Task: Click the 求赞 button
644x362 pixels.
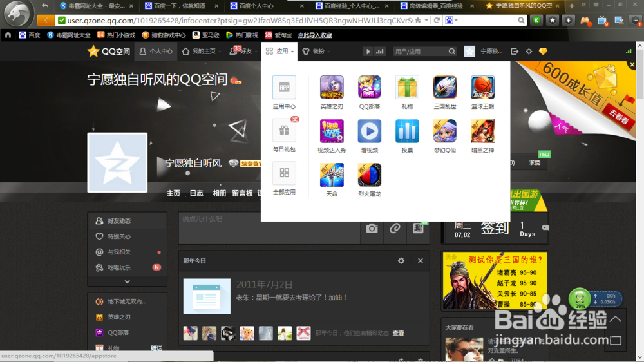Action: pyautogui.click(x=535, y=163)
